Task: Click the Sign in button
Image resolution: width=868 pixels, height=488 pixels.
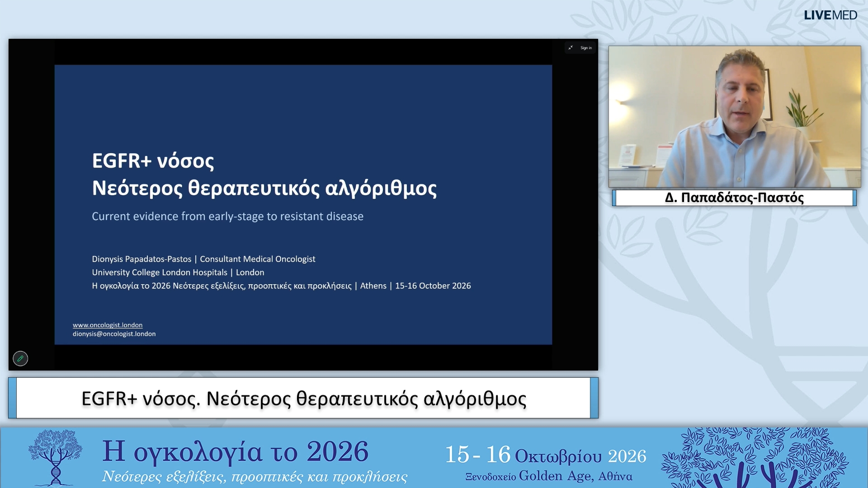Action: 586,48
